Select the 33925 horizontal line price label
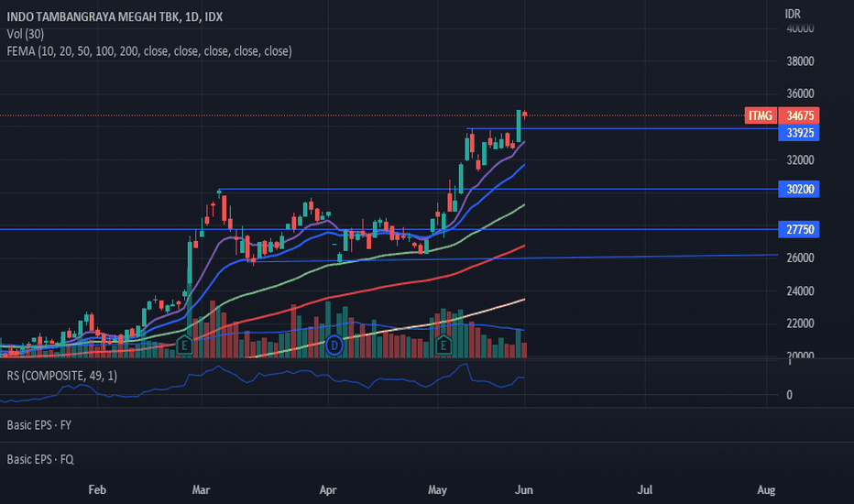 799,133
